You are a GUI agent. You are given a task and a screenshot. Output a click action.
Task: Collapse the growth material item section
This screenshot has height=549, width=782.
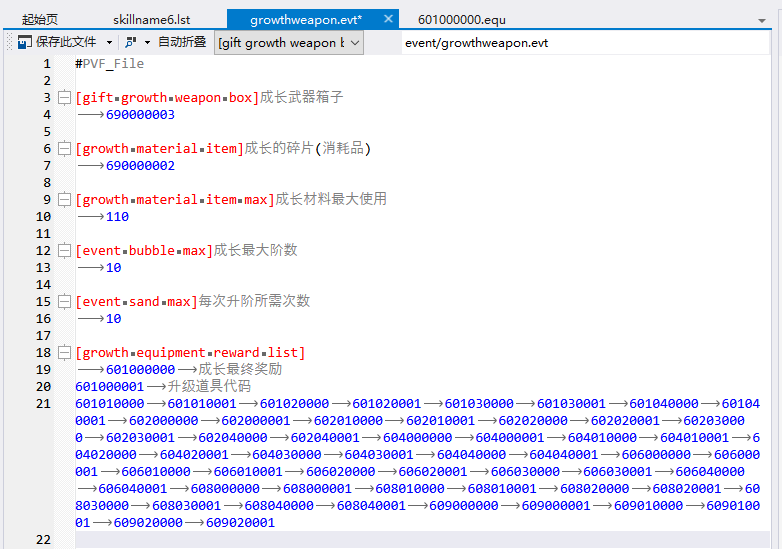coord(64,149)
